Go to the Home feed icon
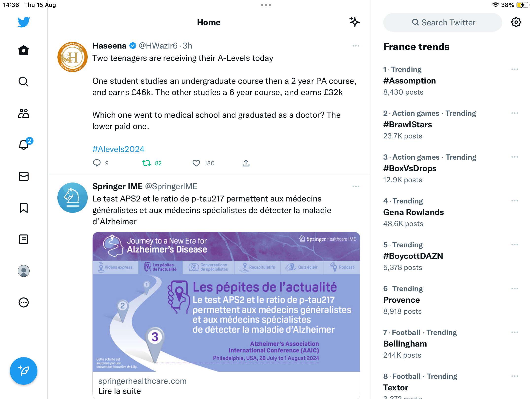The width and height of the screenshot is (532, 399). coord(24,50)
